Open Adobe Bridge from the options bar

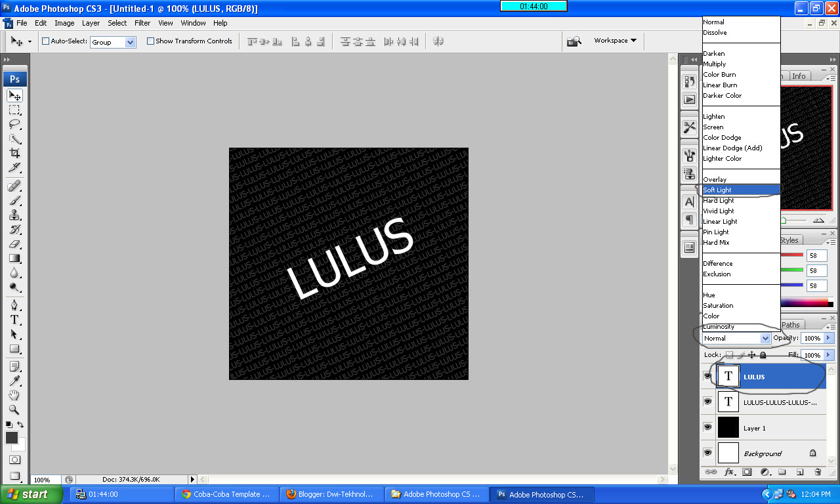(x=574, y=41)
